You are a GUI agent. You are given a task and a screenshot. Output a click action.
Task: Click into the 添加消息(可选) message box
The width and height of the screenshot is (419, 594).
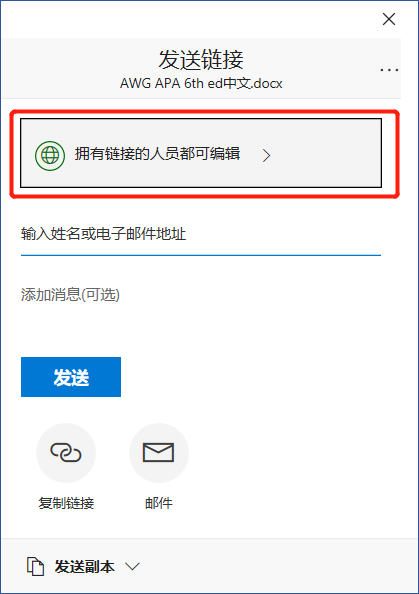click(x=201, y=295)
